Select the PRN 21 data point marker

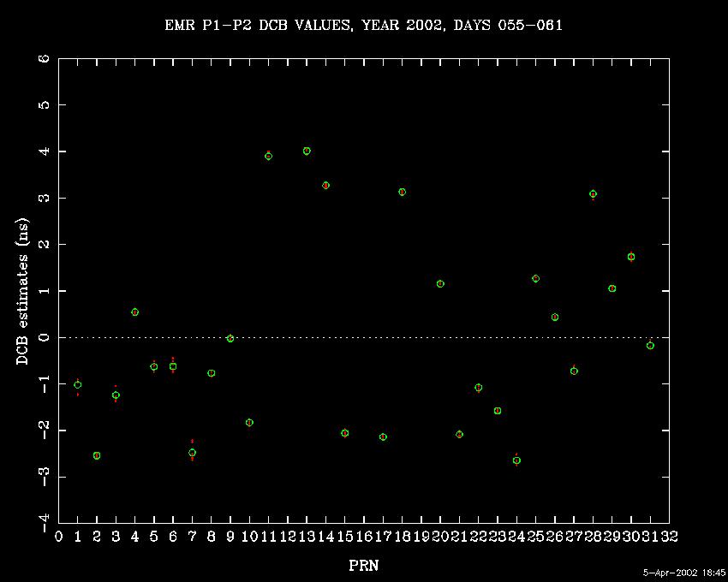click(x=459, y=435)
